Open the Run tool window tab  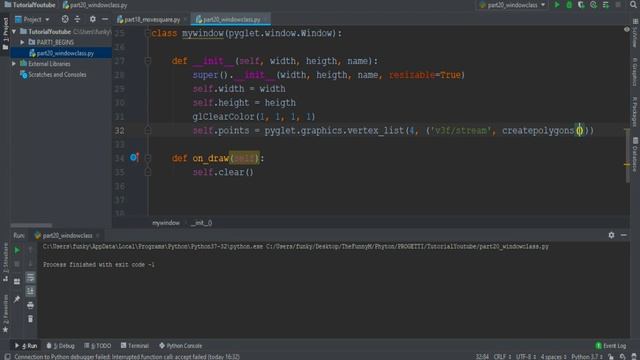(x=26, y=346)
